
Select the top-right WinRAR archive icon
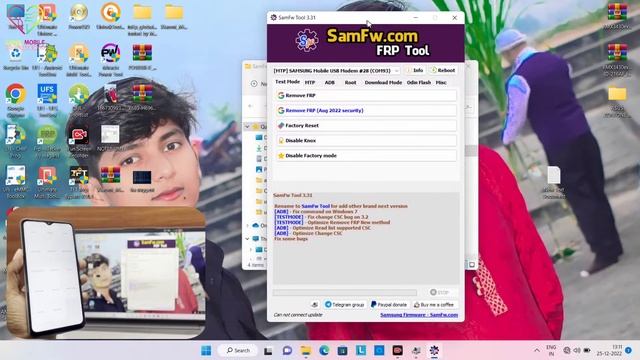[x=617, y=16]
